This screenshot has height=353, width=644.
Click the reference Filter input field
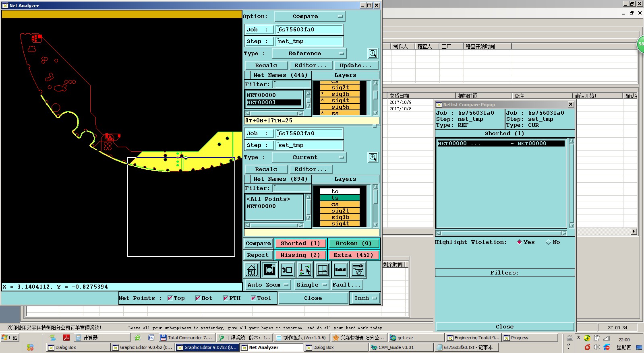point(292,85)
